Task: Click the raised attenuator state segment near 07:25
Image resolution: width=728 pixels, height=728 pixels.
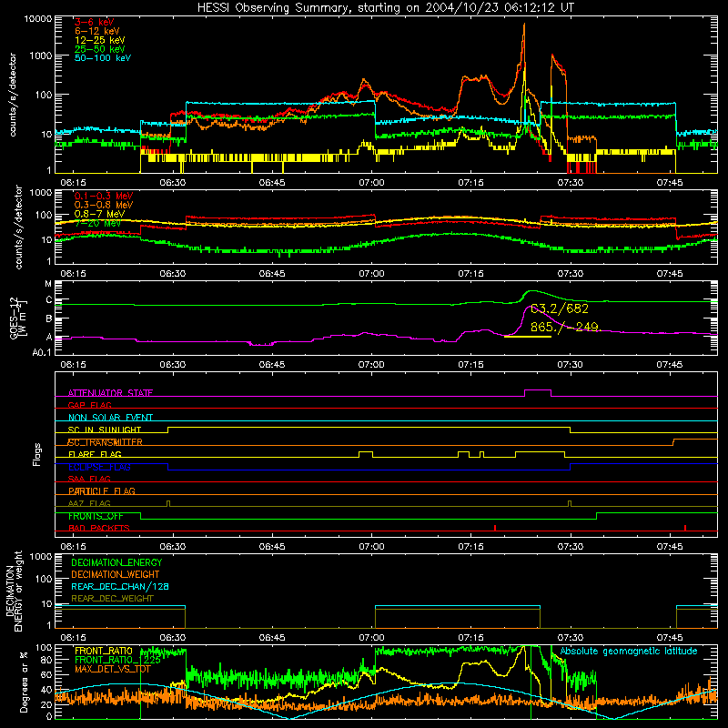Action: tap(538, 390)
